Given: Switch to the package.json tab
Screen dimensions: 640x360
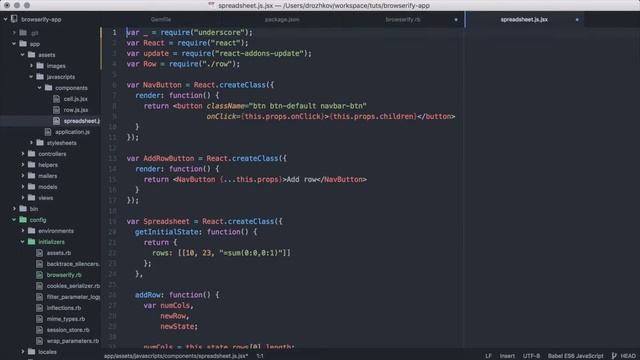Looking at the screenshot, I should [x=282, y=20].
